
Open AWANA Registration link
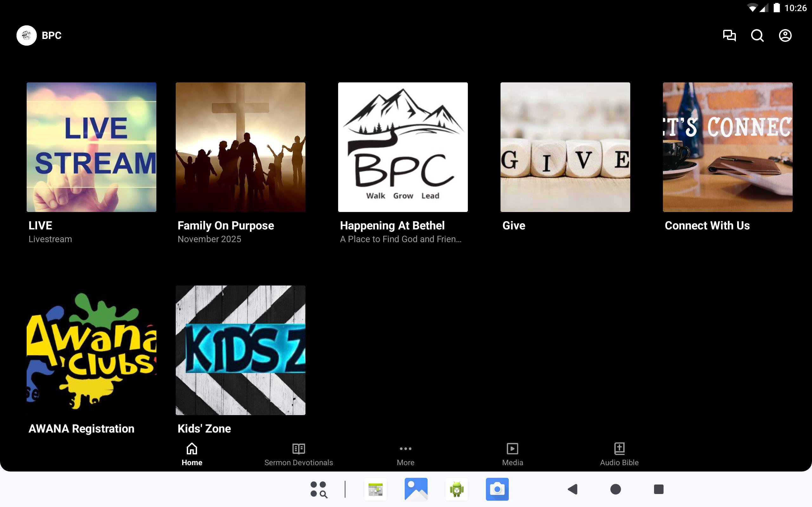point(81,428)
